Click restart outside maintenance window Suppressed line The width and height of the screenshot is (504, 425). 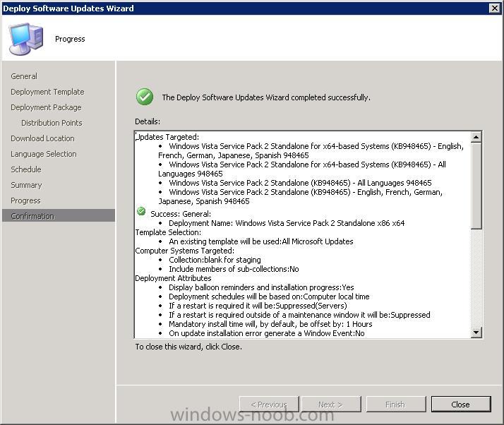pyautogui.click(x=299, y=315)
